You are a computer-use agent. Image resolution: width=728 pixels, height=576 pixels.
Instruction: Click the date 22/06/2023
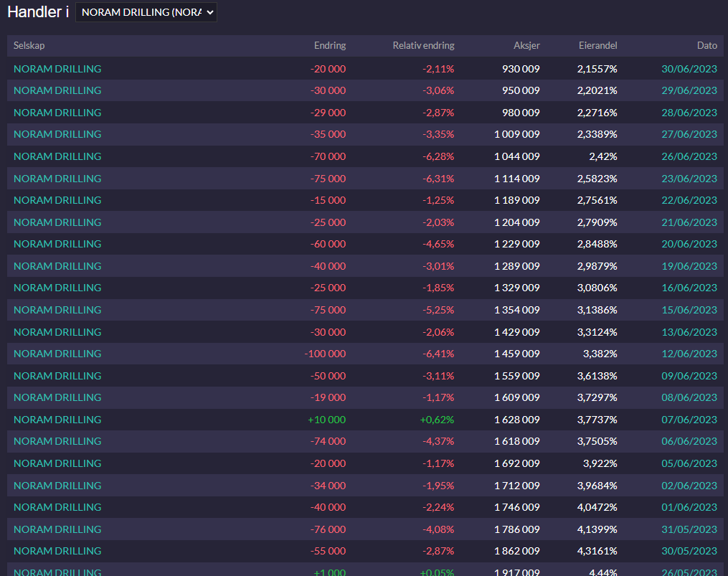(689, 200)
